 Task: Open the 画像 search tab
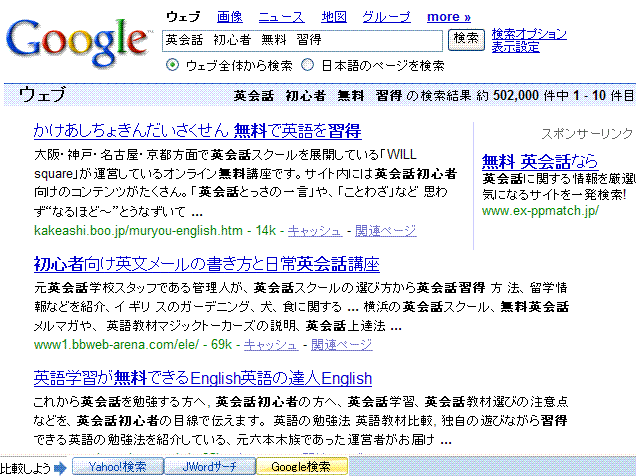pyautogui.click(x=230, y=17)
